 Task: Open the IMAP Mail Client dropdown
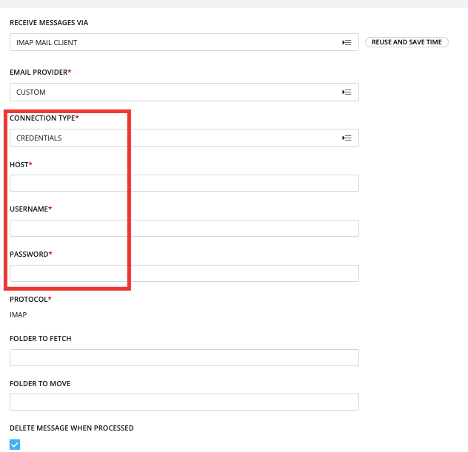point(184,42)
